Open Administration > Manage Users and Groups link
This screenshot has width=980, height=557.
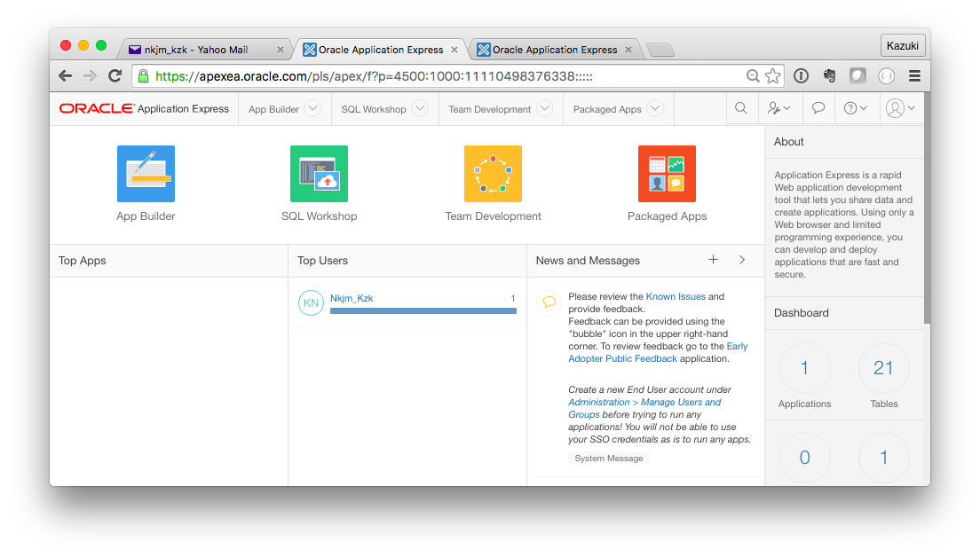[x=644, y=408]
